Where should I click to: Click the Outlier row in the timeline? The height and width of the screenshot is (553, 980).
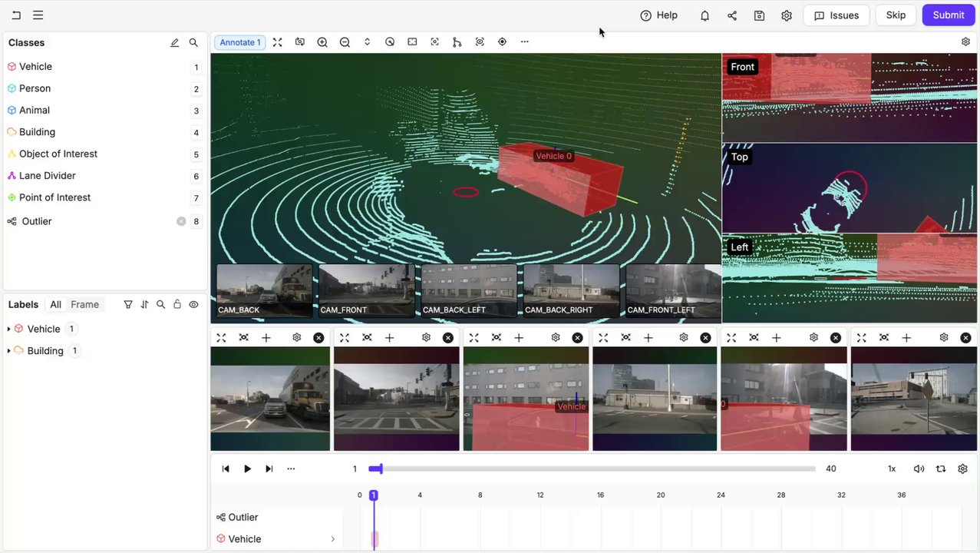click(x=277, y=518)
